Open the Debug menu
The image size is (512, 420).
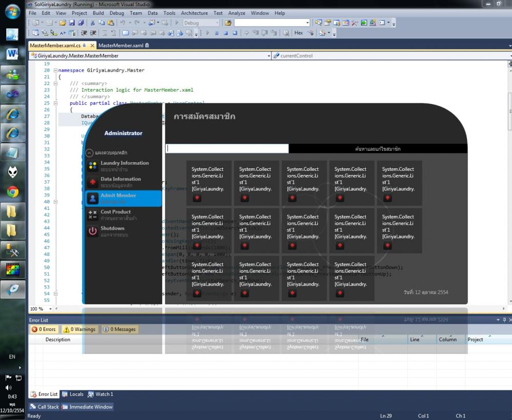[116, 13]
